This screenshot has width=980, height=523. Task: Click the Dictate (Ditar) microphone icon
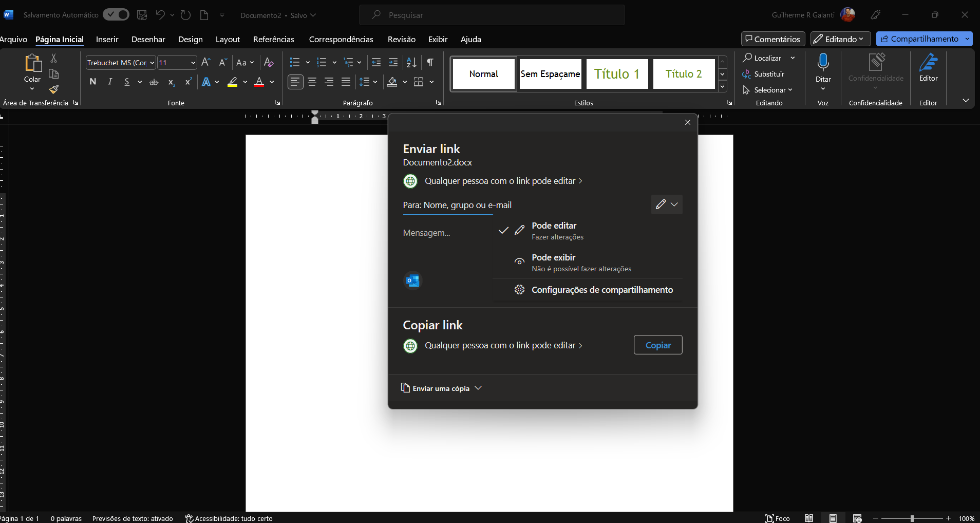(823, 63)
